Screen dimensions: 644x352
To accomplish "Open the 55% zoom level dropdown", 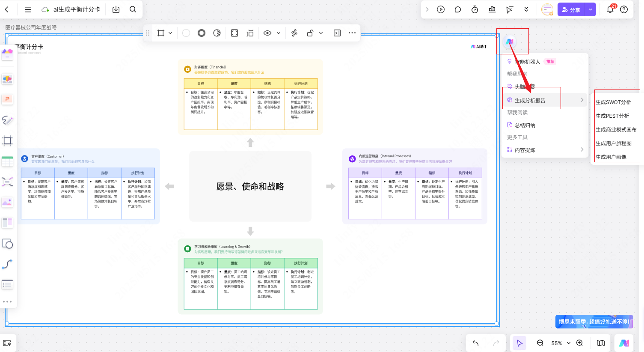I will (x=561, y=343).
